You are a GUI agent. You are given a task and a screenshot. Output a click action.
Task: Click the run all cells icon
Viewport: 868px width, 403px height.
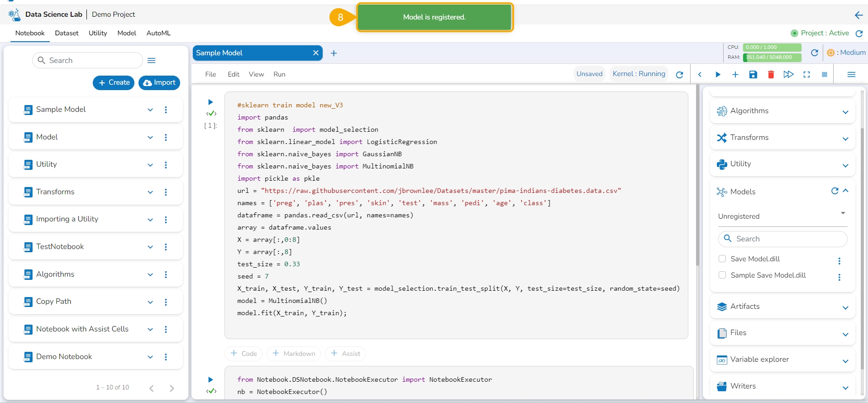tap(788, 75)
